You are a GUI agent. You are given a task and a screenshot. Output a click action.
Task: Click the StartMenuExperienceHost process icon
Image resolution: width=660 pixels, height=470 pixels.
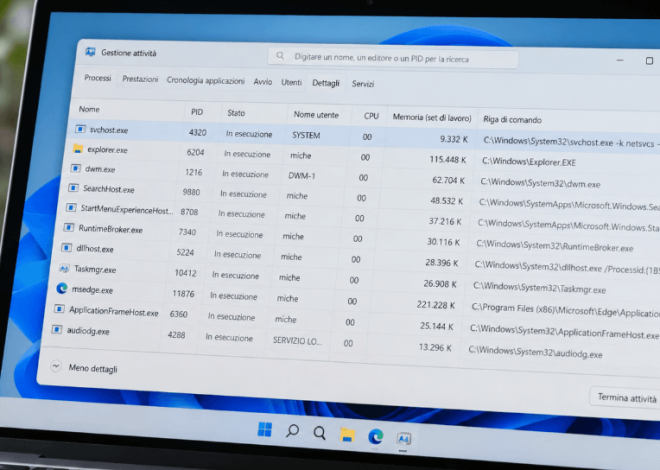pyautogui.click(x=71, y=208)
